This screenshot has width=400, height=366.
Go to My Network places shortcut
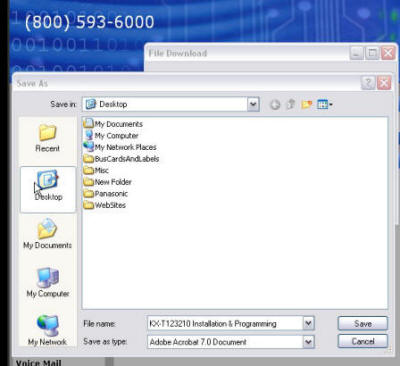coord(47,330)
